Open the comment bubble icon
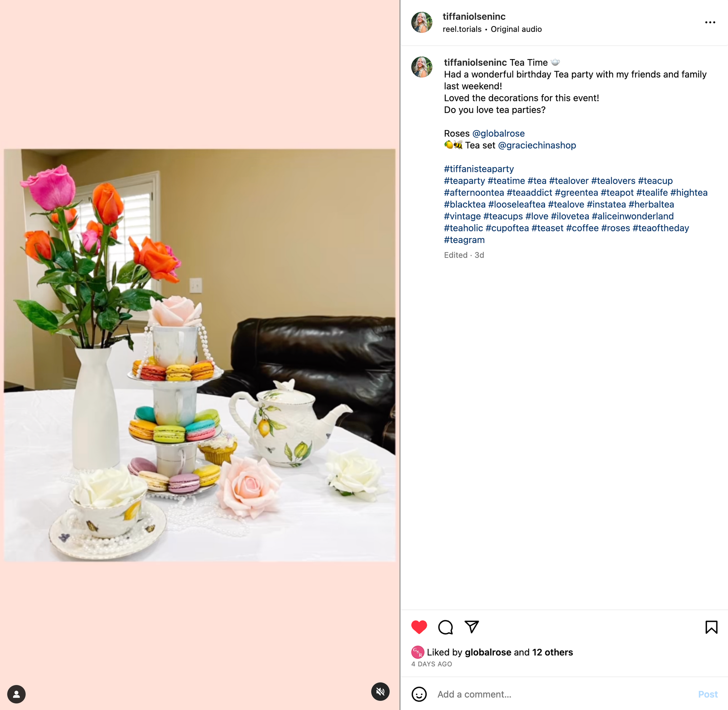Image resolution: width=728 pixels, height=710 pixels. pyautogui.click(x=446, y=627)
